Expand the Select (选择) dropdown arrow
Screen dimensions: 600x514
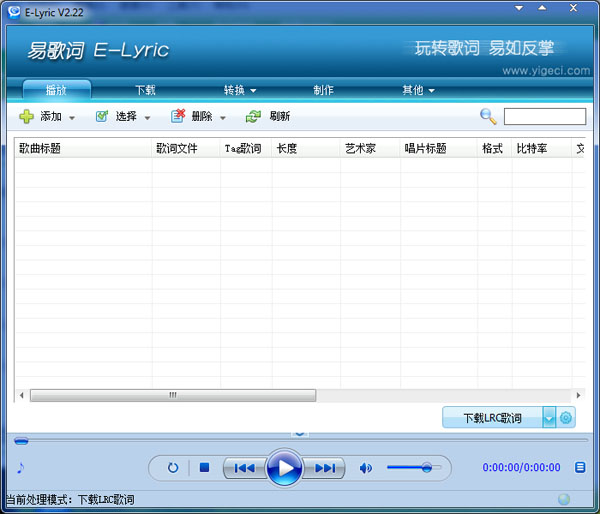click(147, 118)
